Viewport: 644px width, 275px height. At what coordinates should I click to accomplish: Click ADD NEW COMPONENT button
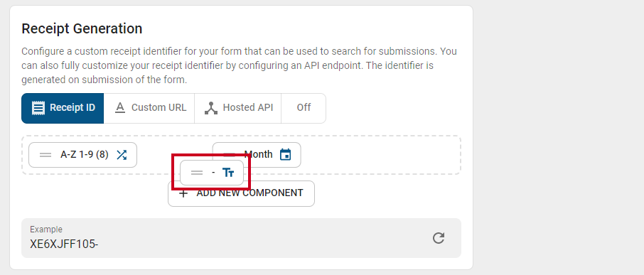click(x=241, y=193)
